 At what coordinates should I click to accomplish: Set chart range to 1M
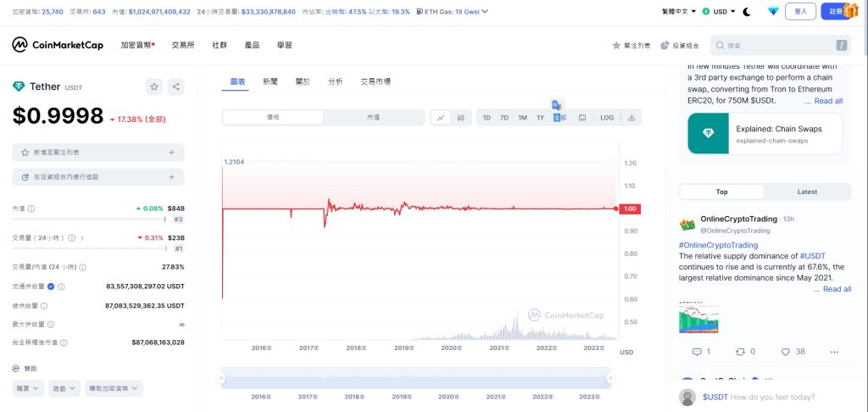[x=522, y=117]
